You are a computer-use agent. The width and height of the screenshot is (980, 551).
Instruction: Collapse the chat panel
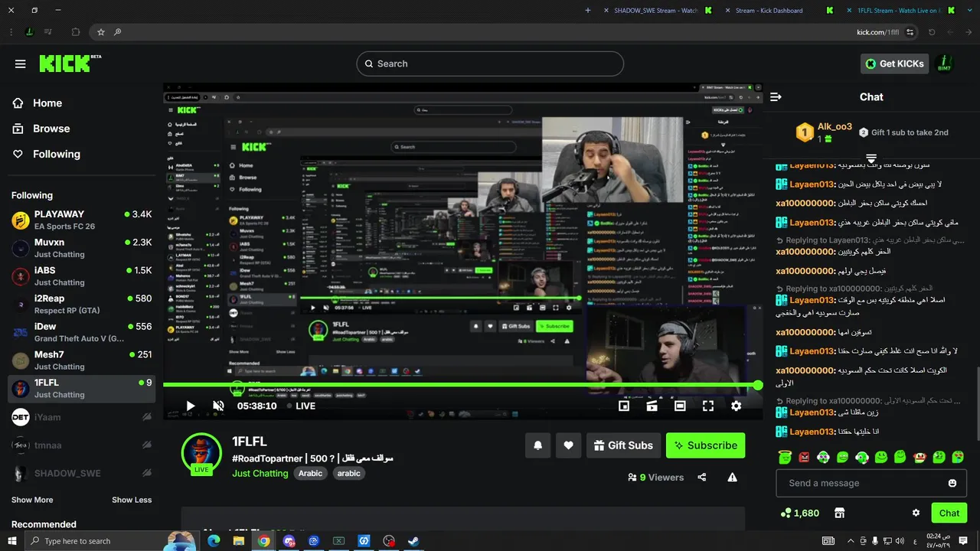776,96
